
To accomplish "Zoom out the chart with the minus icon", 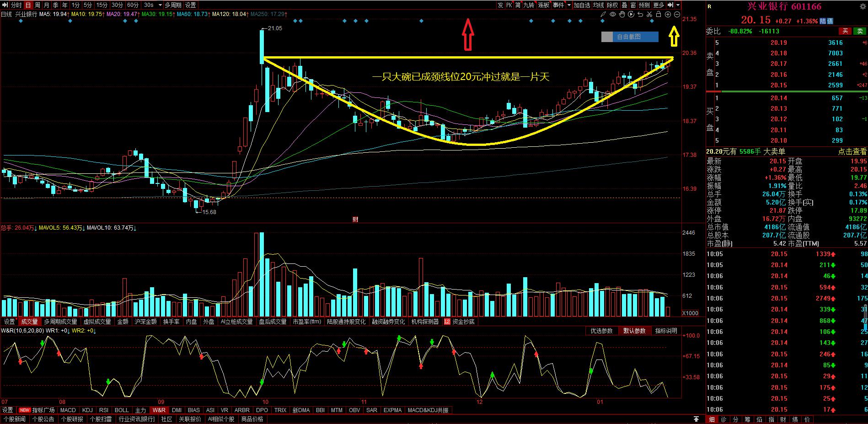I will (677, 15).
